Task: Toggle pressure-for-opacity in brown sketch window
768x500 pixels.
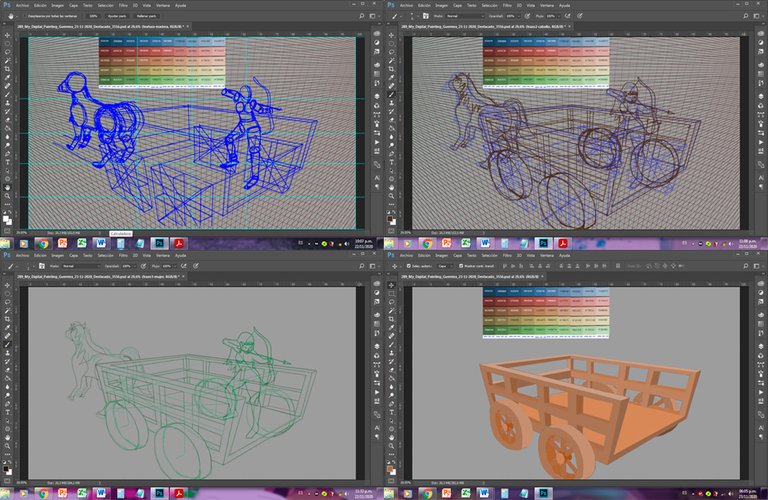Action: pos(527,16)
